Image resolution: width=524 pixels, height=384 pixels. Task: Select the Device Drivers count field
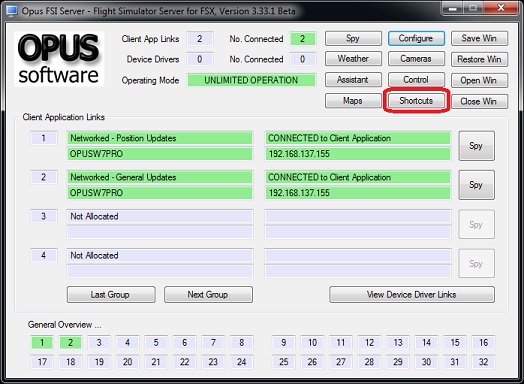coord(200,59)
